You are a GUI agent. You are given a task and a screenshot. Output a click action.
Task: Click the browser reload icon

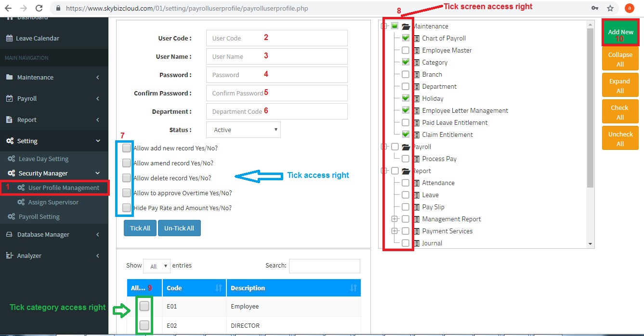[39, 8]
